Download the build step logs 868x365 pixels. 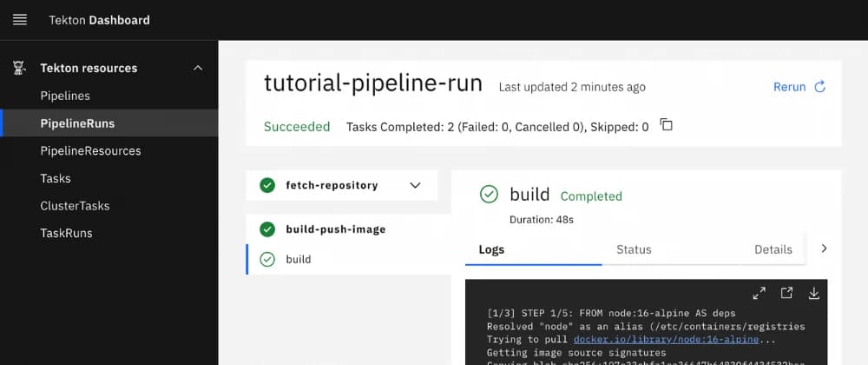(813, 293)
